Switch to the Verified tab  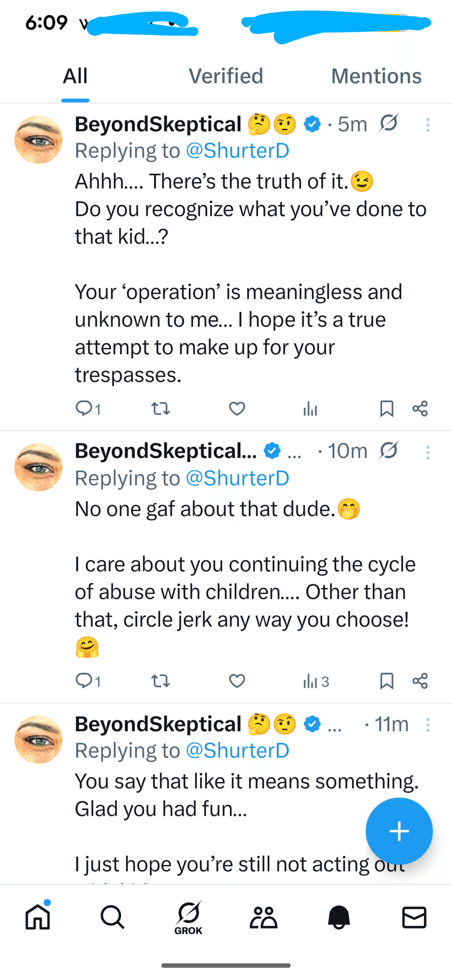[x=226, y=76]
